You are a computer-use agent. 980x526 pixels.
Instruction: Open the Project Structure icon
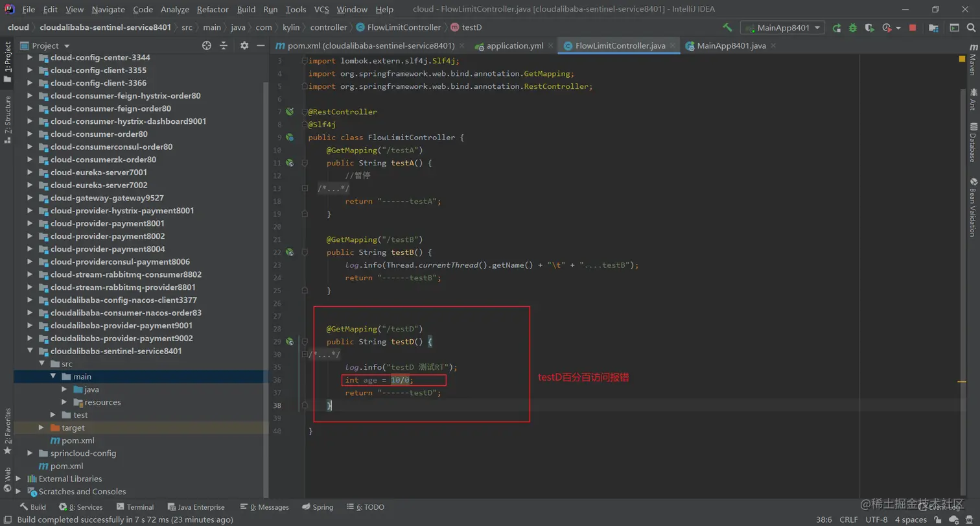click(x=933, y=28)
